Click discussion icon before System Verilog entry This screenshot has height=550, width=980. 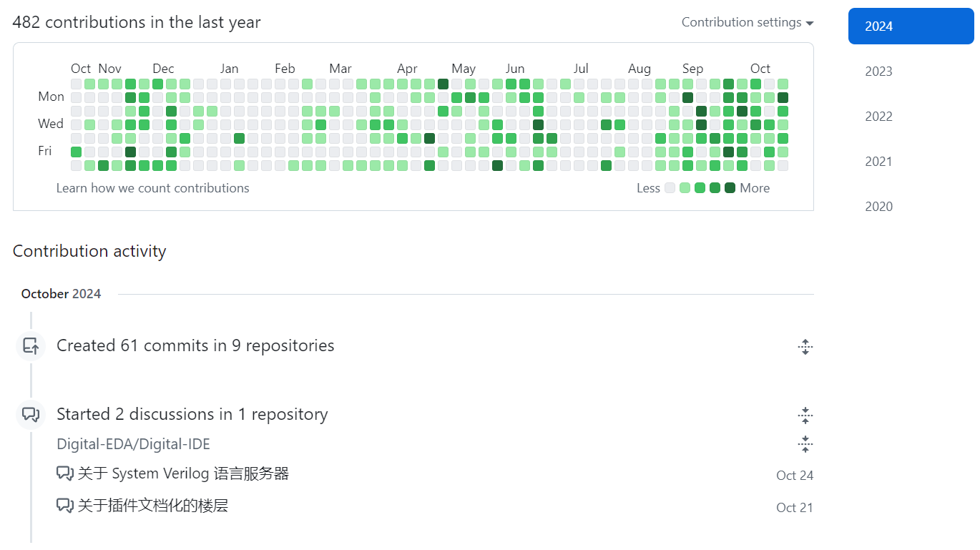coord(65,473)
